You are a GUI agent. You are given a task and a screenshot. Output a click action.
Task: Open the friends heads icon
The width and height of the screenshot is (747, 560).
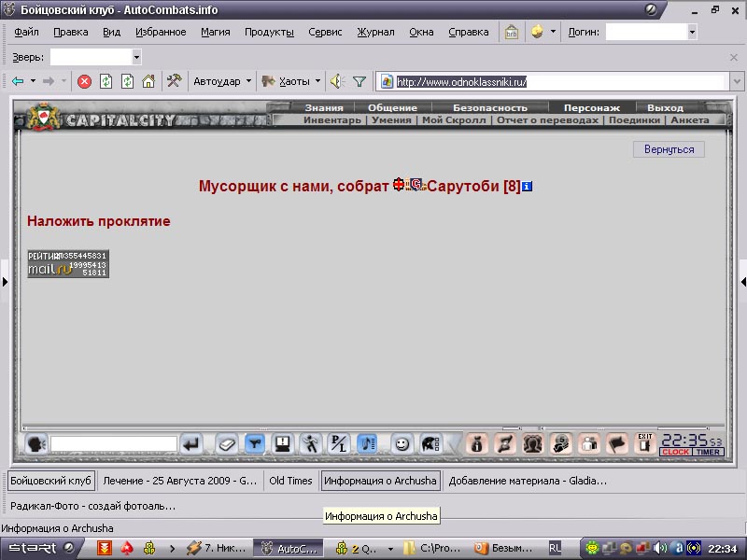pyautogui.click(x=533, y=445)
